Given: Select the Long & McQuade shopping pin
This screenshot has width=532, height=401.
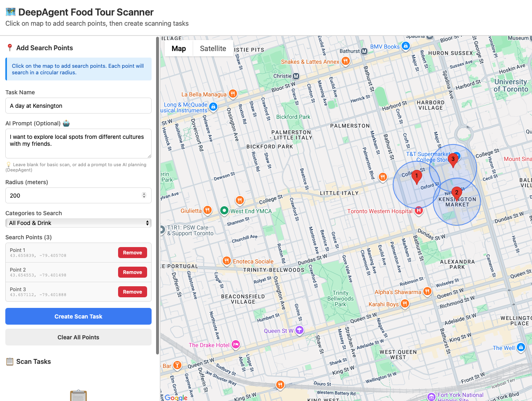Looking at the screenshot, I should [x=213, y=107].
